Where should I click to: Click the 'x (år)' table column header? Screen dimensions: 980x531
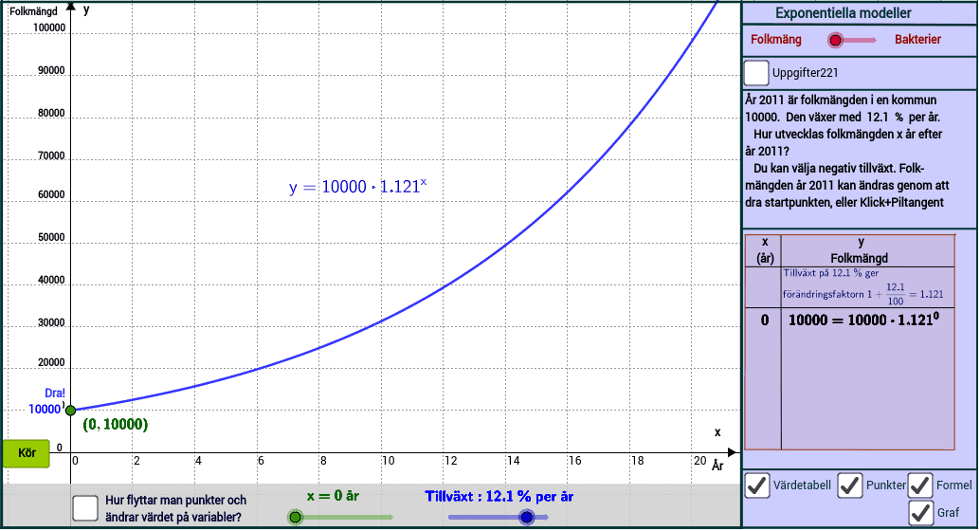(x=764, y=250)
